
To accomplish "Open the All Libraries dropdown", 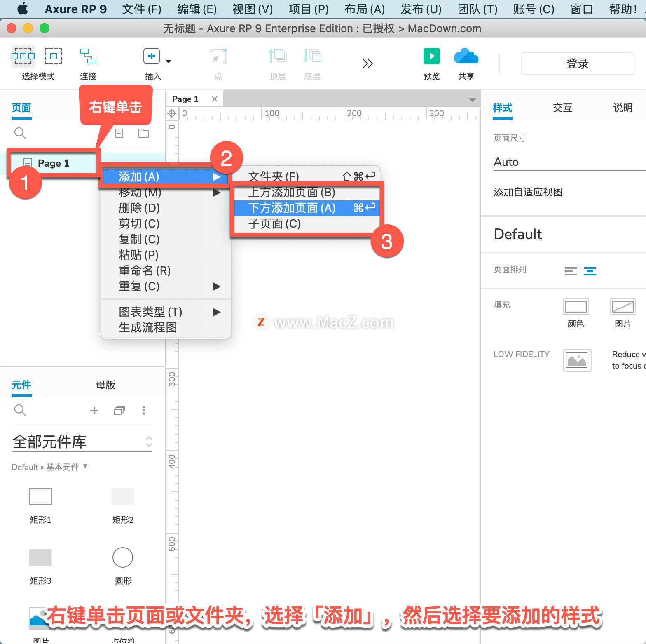I will 82,442.
